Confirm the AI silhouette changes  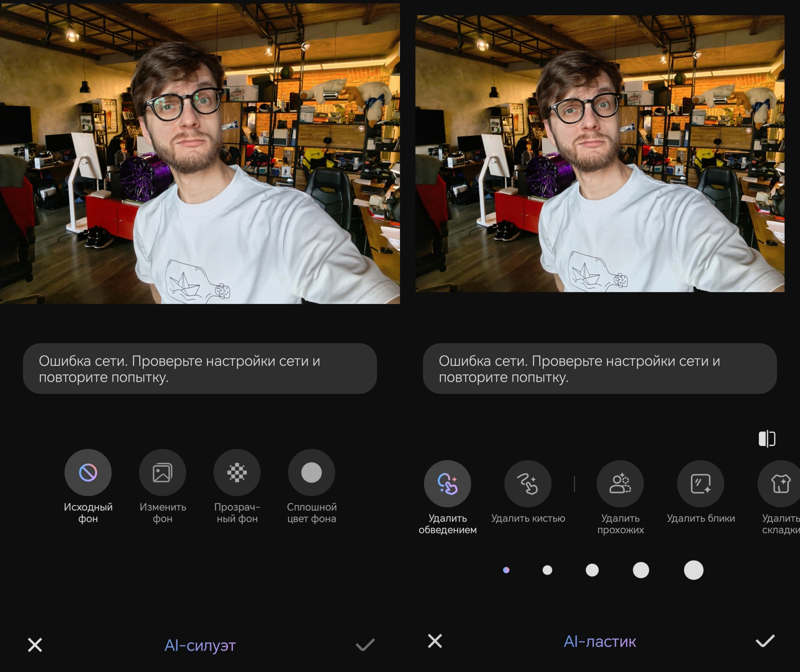[365, 645]
